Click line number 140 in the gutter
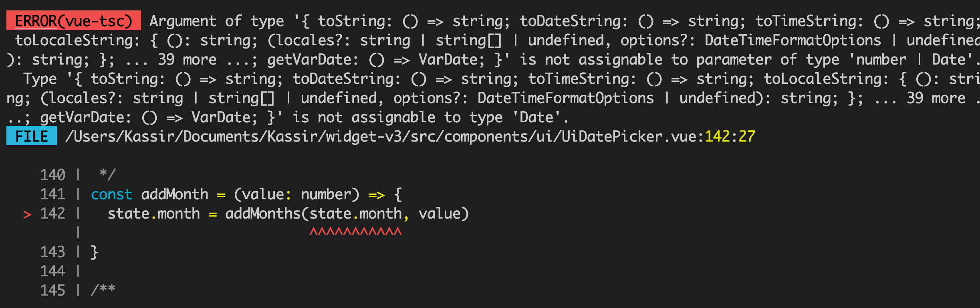This screenshot has width=980, height=308. pos(52,175)
